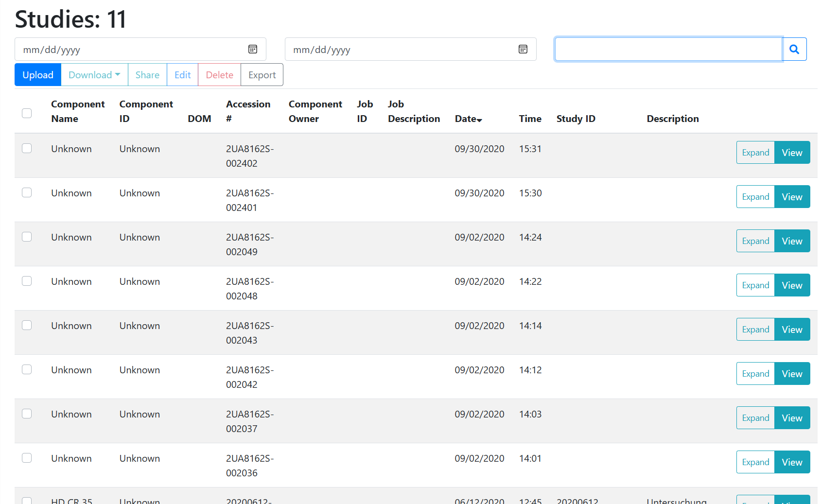
Task: Focus the search text field
Action: 668,49
